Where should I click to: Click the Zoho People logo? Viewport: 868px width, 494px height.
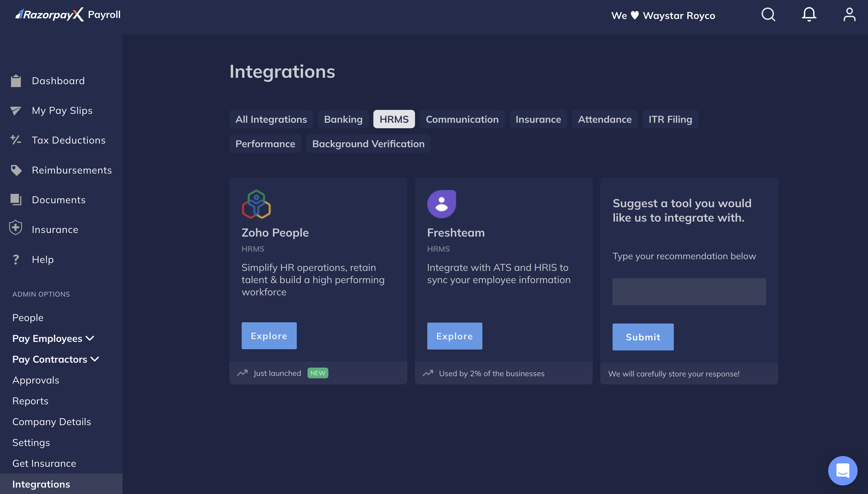(256, 204)
